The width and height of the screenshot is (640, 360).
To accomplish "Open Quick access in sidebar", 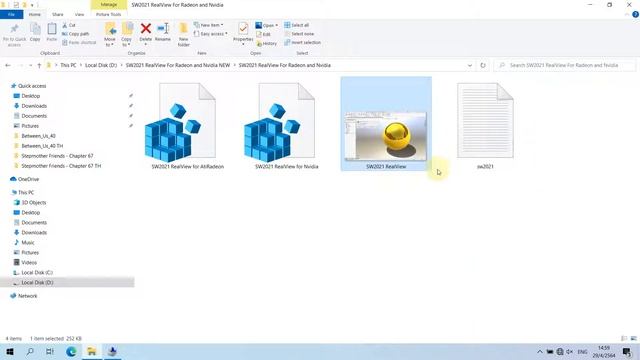I will (32, 86).
